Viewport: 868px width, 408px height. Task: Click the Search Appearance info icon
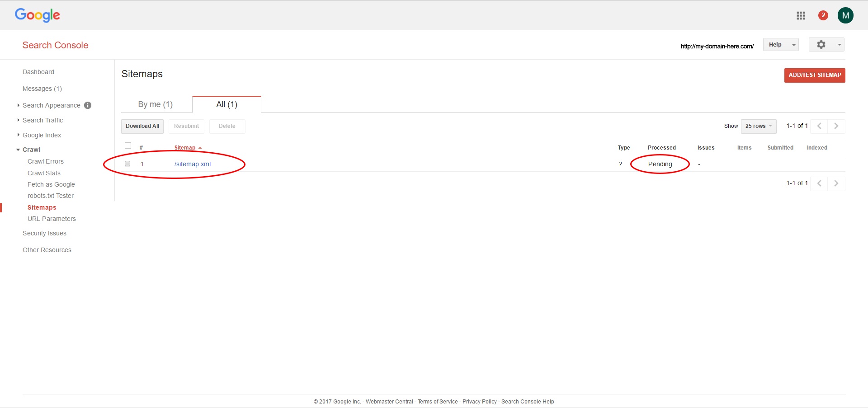click(88, 105)
